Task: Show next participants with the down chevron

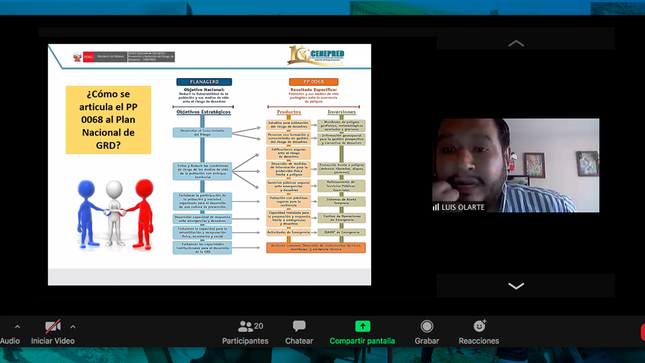Action: tap(516, 286)
